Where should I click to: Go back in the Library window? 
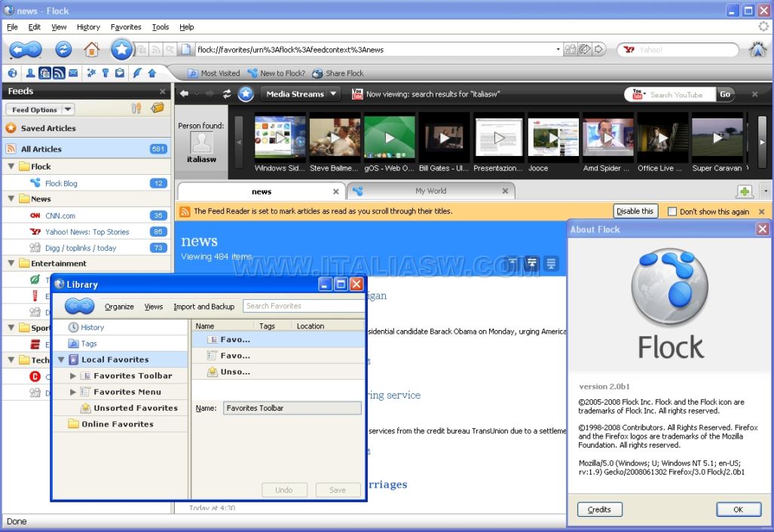72,306
